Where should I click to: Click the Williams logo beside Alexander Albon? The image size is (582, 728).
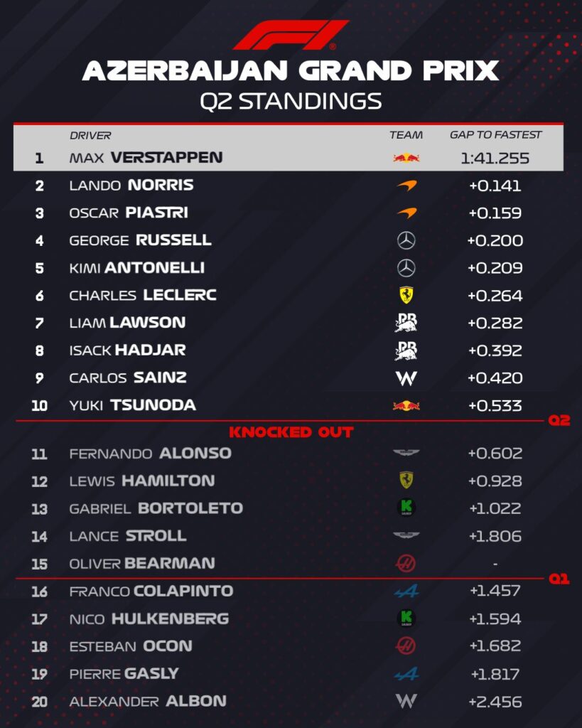(x=406, y=702)
